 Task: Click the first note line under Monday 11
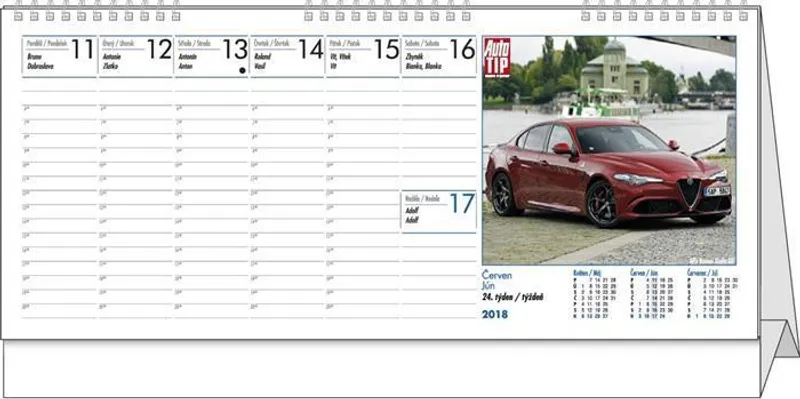point(59,85)
